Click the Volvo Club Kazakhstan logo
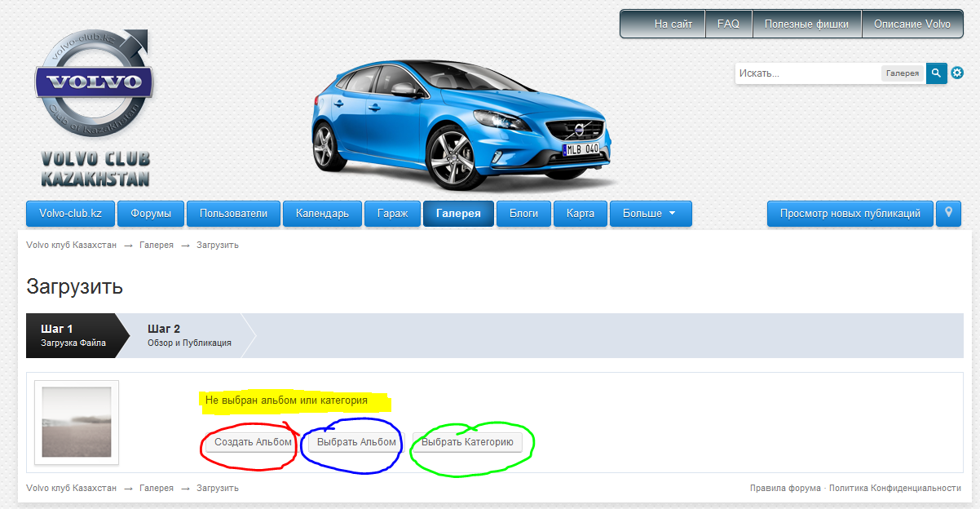Viewport: 980px width, 509px height. [x=94, y=110]
